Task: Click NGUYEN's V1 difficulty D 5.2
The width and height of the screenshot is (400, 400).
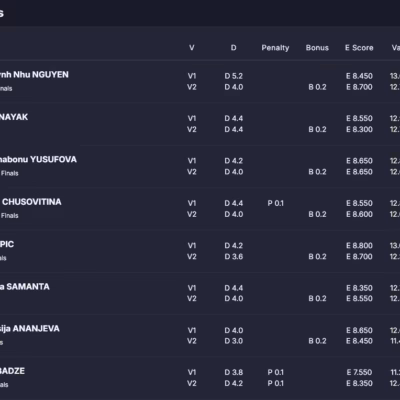Action: coord(233,76)
